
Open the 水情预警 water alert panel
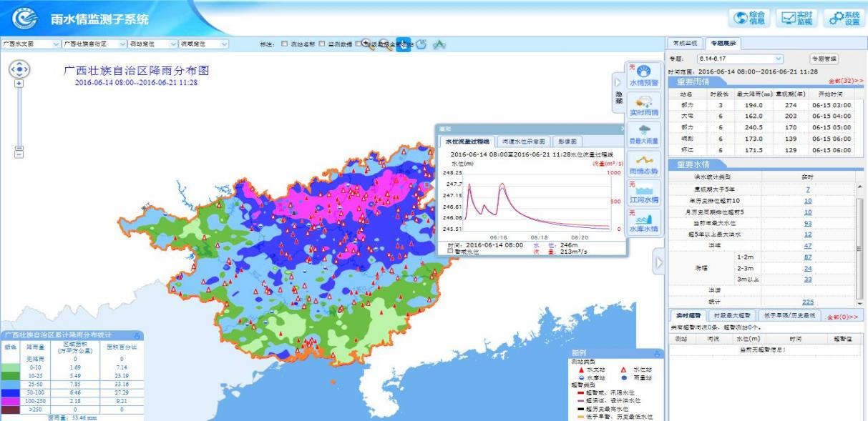click(x=643, y=75)
